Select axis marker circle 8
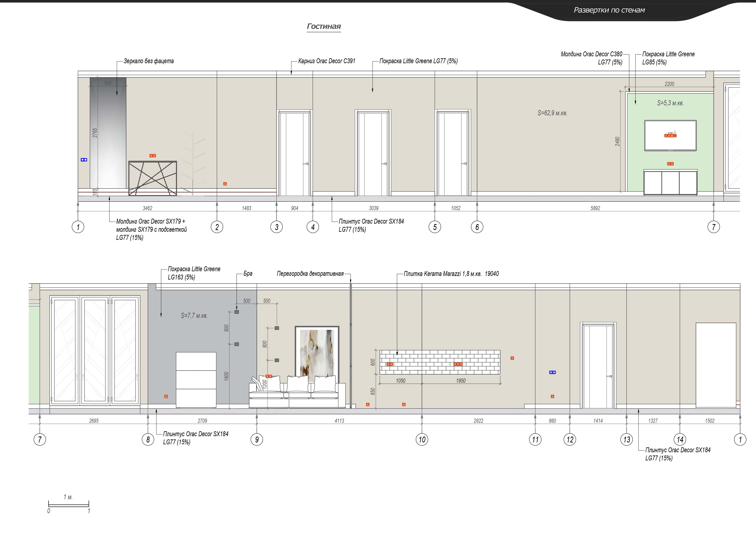The height and width of the screenshot is (534, 756). 148,439
